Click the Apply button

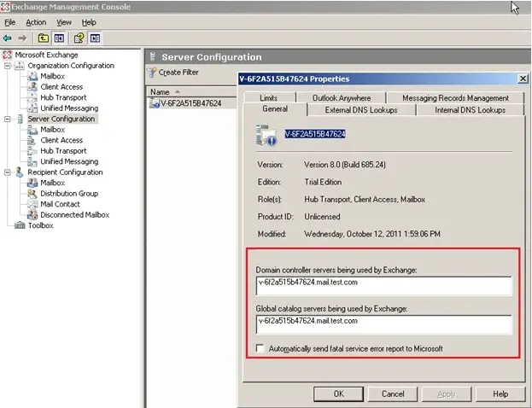(447, 393)
